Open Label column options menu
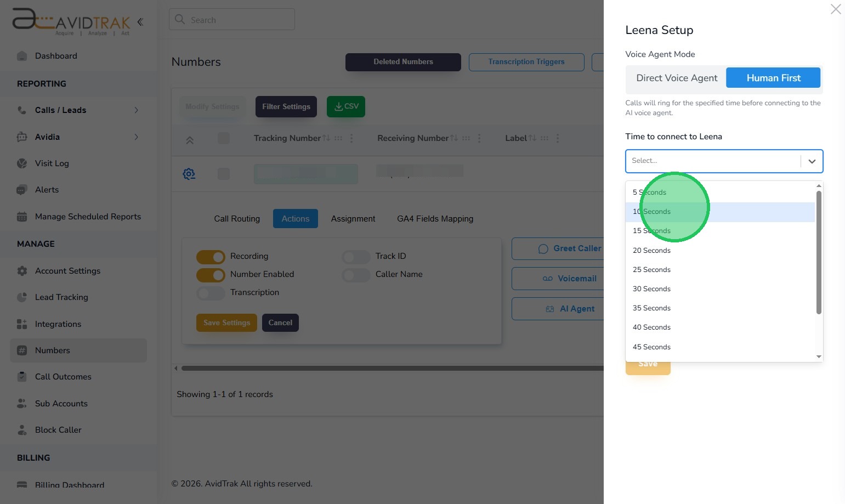This screenshot has height=504, width=845. tap(558, 138)
